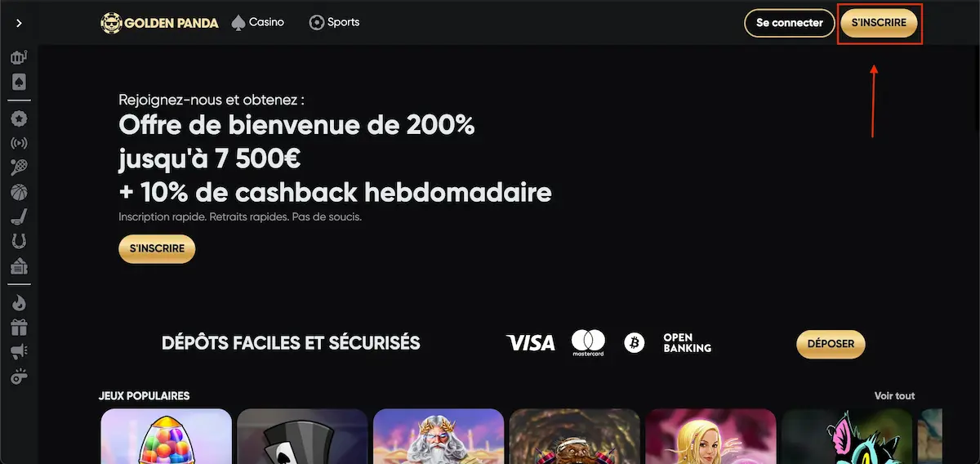Select the ice hockey stick icon
The image size is (980, 464).
[x=19, y=217]
